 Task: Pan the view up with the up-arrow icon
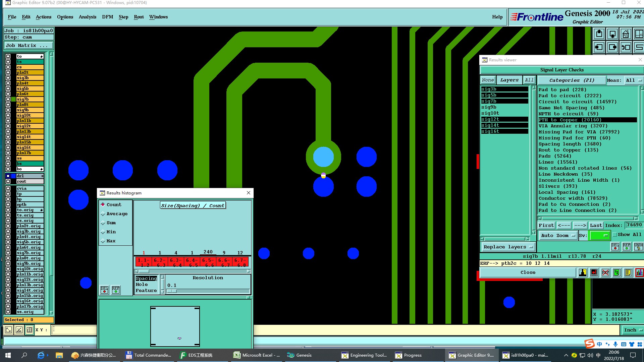599,34
